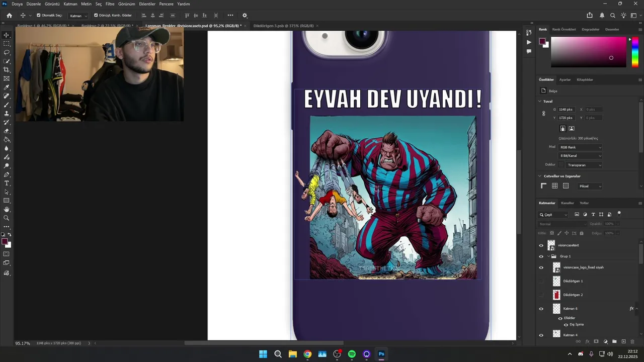Screen dimensions: 644x362
Task: Go to the Home screen icon
Action: tap(9, 16)
